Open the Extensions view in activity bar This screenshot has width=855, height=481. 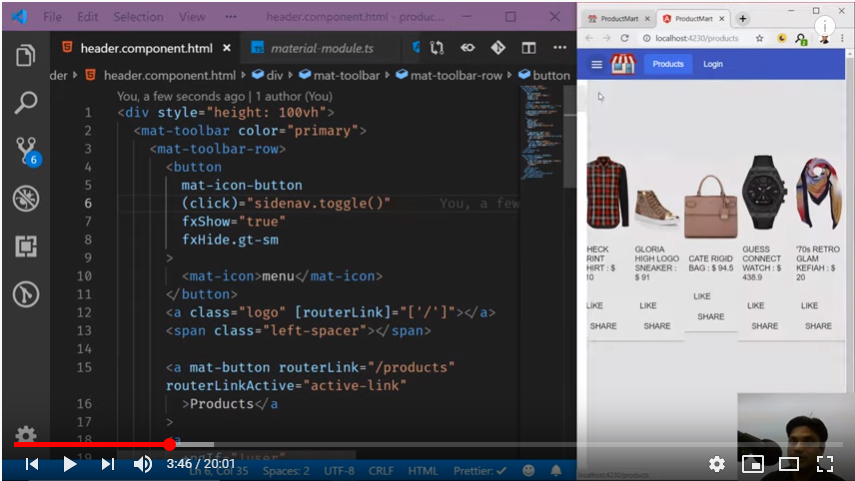point(26,246)
